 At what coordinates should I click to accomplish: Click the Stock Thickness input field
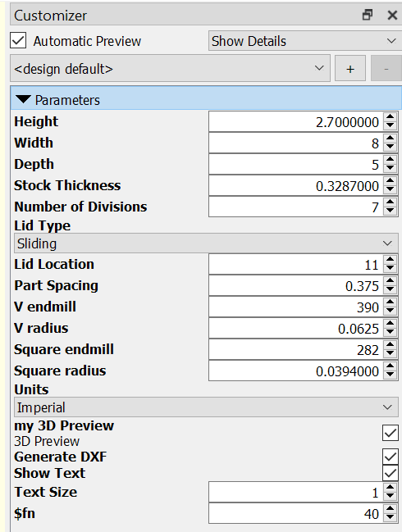(296, 185)
